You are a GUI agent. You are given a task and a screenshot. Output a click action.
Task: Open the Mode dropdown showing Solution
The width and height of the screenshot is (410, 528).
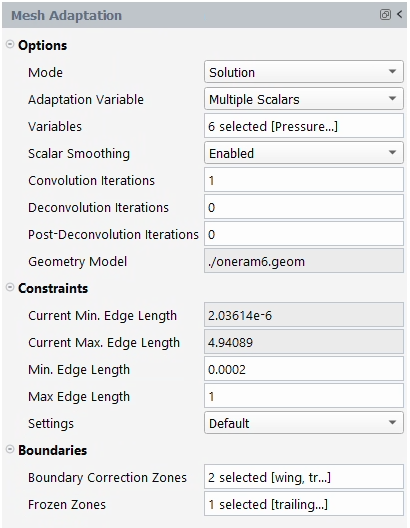point(304,72)
